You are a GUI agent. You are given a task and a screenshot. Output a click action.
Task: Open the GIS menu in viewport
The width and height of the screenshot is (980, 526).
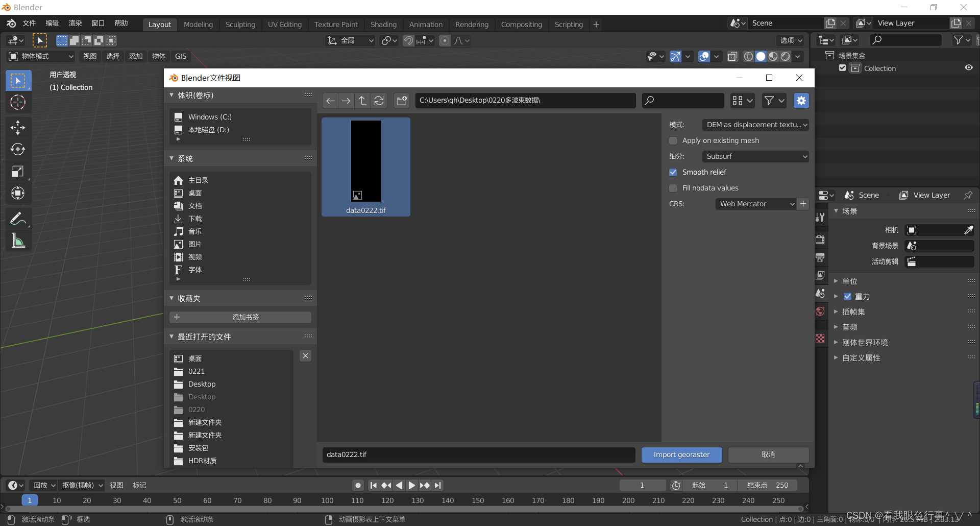(x=181, y=56)
